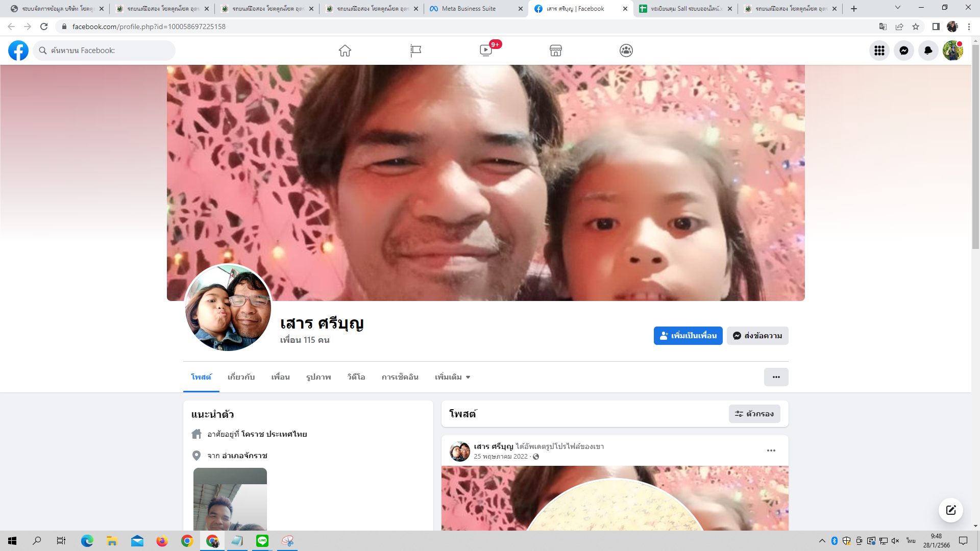Open the Groups icon
The image size is (980, 551).
tap(626, 51)
